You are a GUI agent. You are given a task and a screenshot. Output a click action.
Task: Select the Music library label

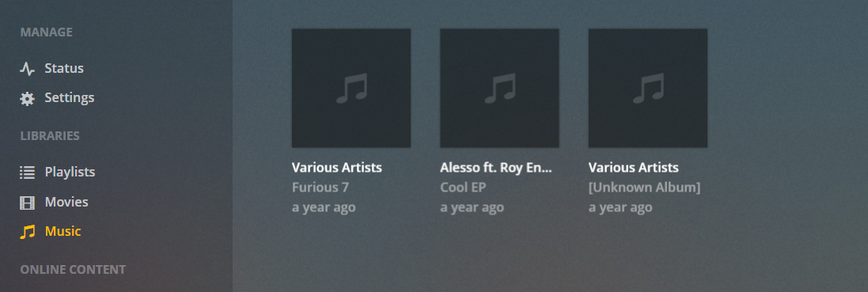(x=63, y=231)
